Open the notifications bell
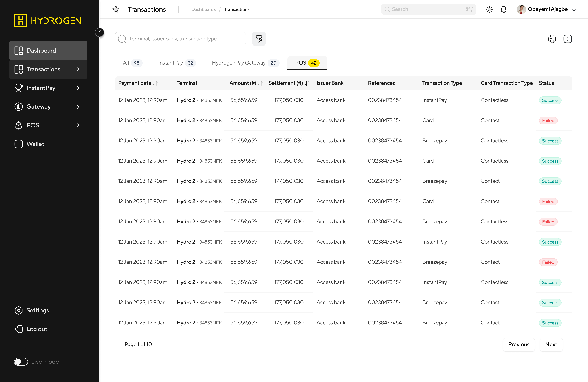Image resolution: width=588 pixels, height=382 pixels. click(503, 9)
